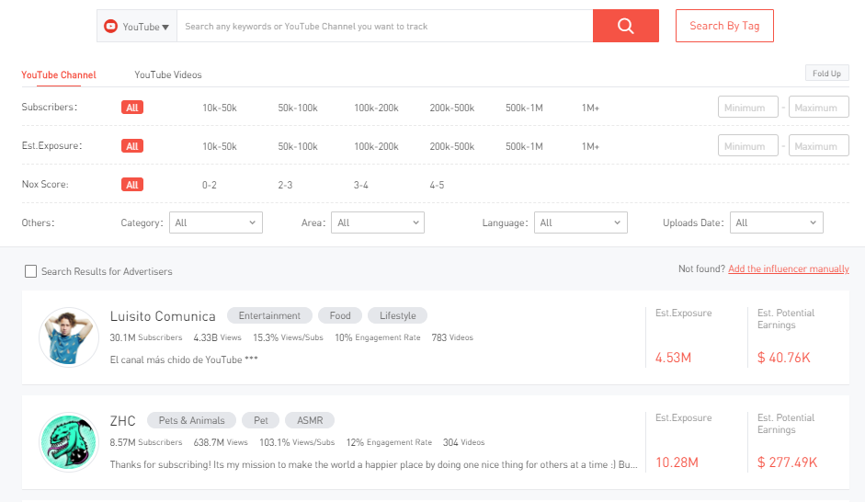Click the Pets & Animals tag on ZHC
865x502 pixels.
pyautogui.click(x=191, y=420)
